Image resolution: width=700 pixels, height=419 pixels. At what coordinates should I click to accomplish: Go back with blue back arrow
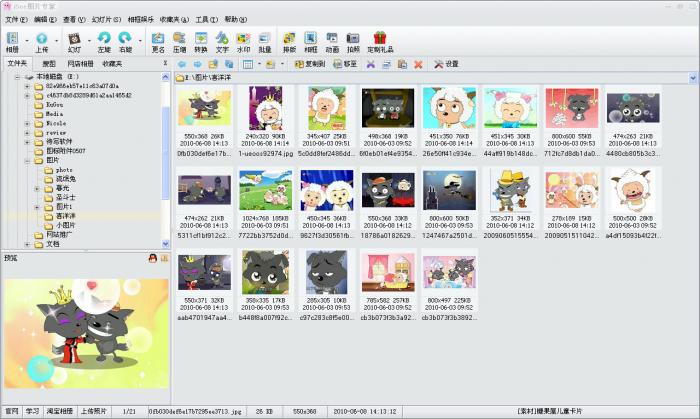click(x=182, y=64)
